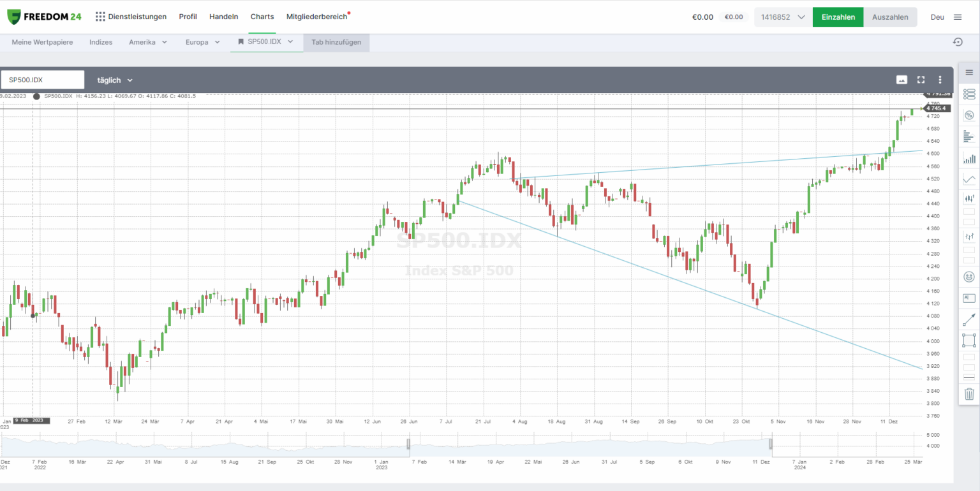This screenshot has width=980, height=491.
Task: Click Tab hinzufügen to add tab
Action: pos(336,42)
